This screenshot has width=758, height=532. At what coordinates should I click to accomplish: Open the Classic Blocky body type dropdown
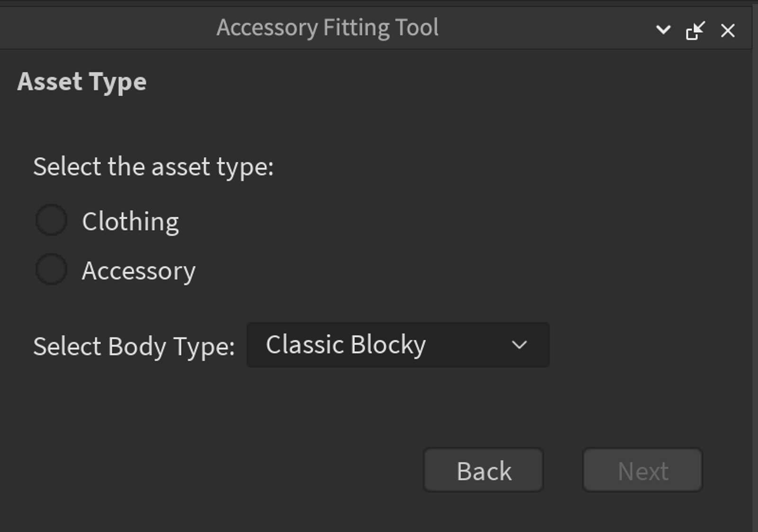click(x=398, y=345)
